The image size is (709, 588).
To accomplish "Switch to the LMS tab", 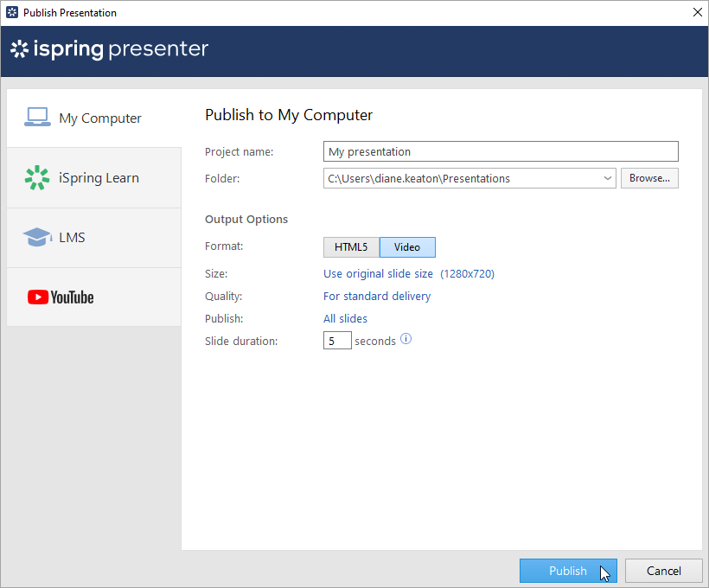I will tap(72, 238).
